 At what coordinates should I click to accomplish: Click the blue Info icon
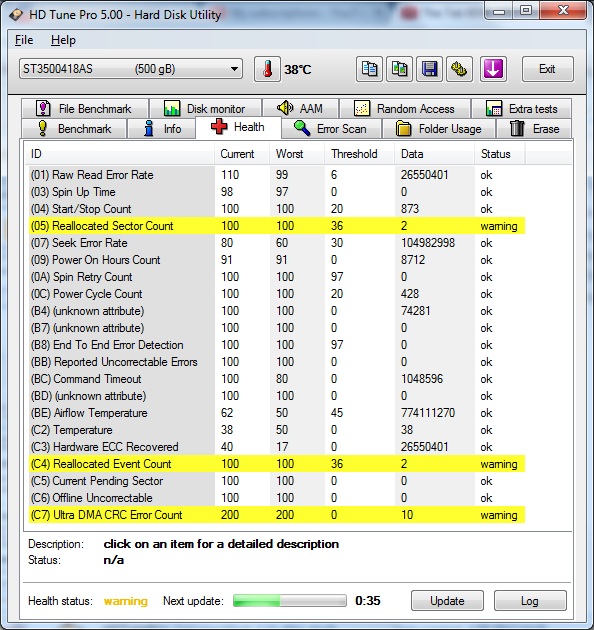(149, 129)
